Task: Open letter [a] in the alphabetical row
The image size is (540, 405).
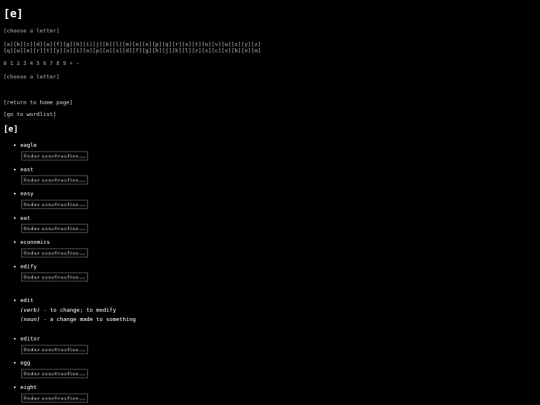Action: pyautogui.click(x=8, y=44)
